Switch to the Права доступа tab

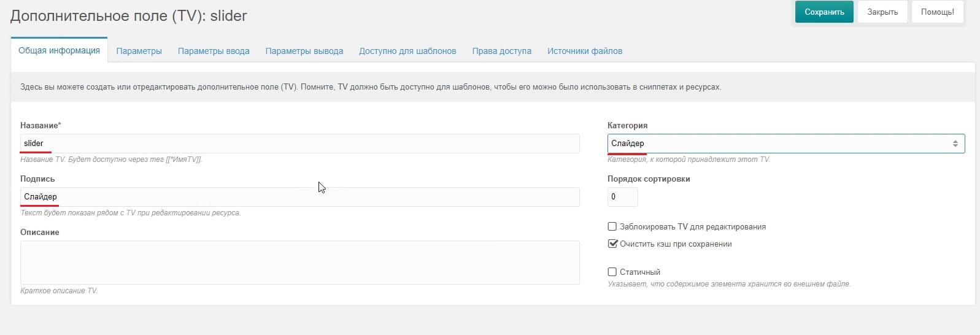point(502,51)
